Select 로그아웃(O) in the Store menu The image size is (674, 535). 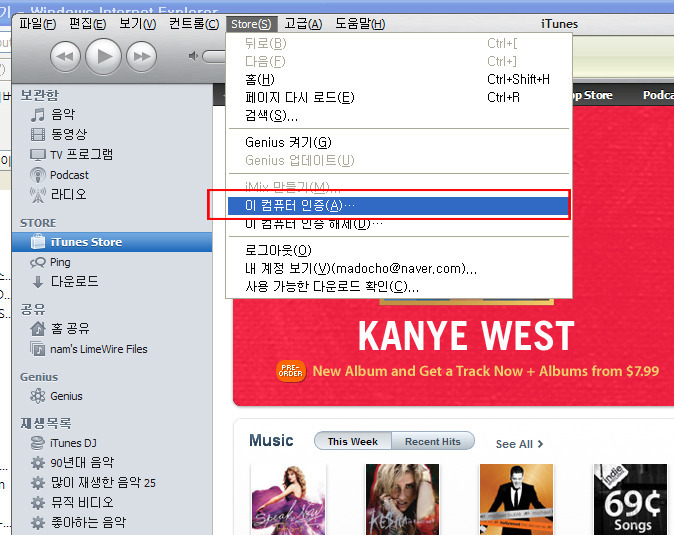click(x=398, y=251)
